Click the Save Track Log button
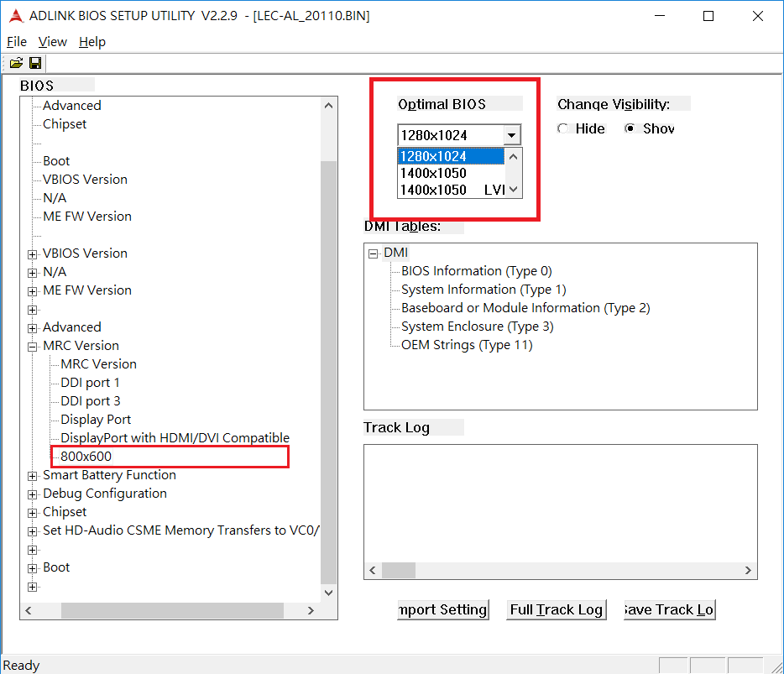Viewport: 784px width, 674px height. pos(670,609)
